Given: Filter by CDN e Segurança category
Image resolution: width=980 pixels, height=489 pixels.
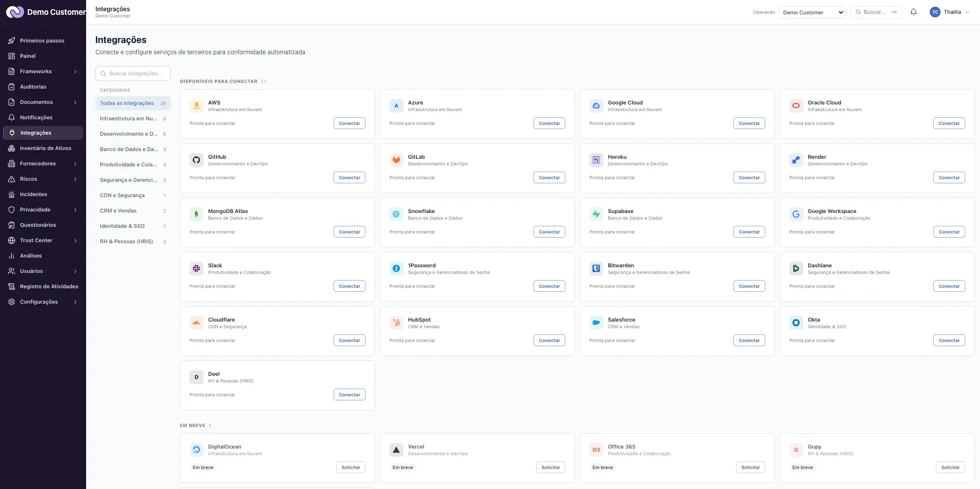Looking at the screenshot, I should tap(133, 196).
